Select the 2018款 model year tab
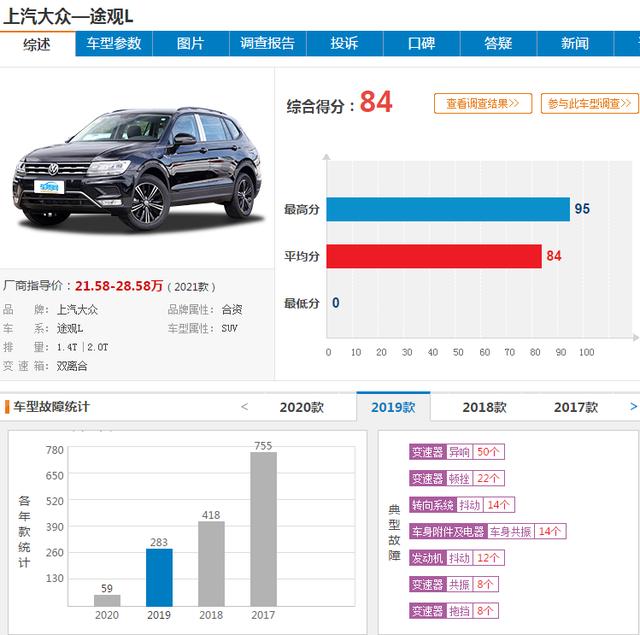The height and width of the screenshot is (635, 640). click(x=484, y=407)
